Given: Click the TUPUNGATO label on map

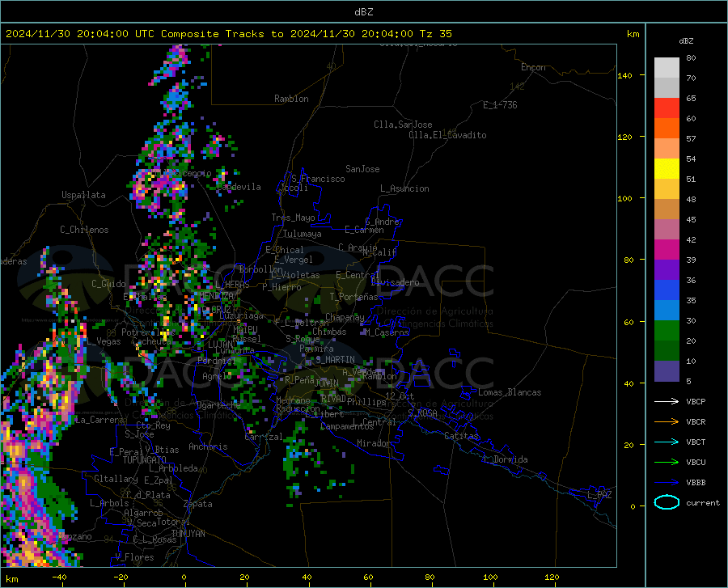Looking at the screenshot, I should point(145,460).
